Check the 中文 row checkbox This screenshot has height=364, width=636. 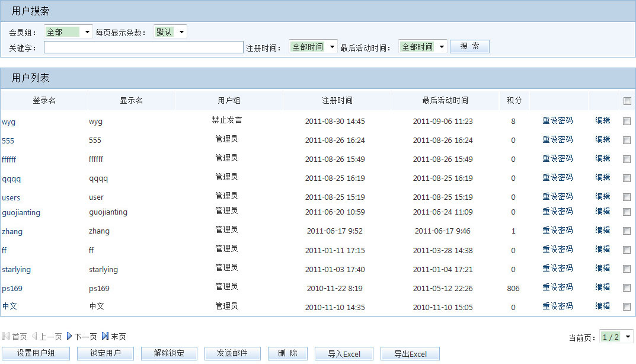point(627,306)
